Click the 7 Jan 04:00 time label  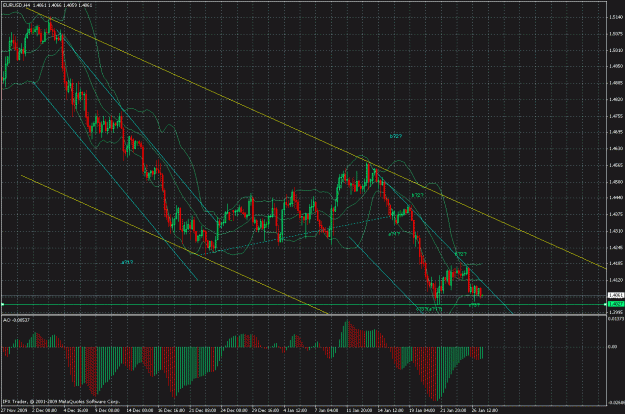point(326,410)
